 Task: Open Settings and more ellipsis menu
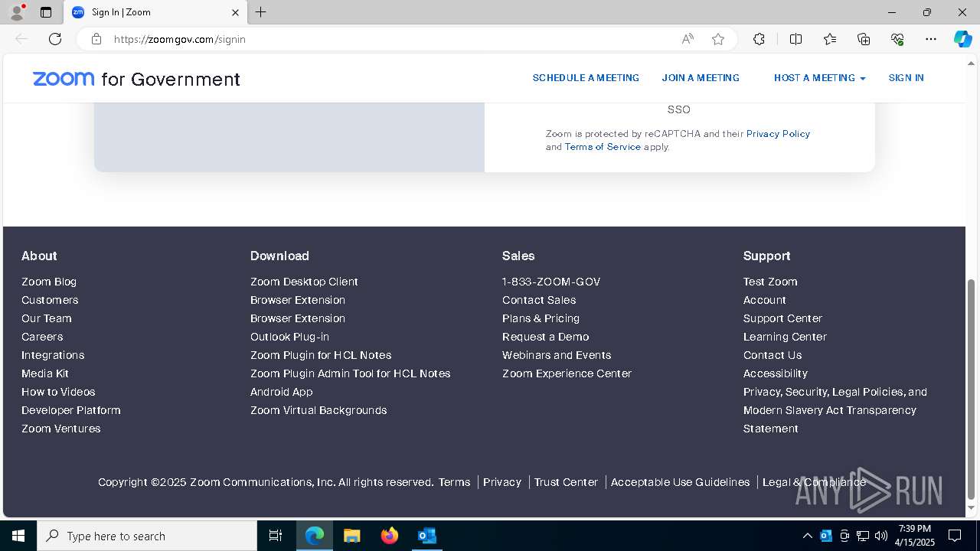tap(931, 39)
